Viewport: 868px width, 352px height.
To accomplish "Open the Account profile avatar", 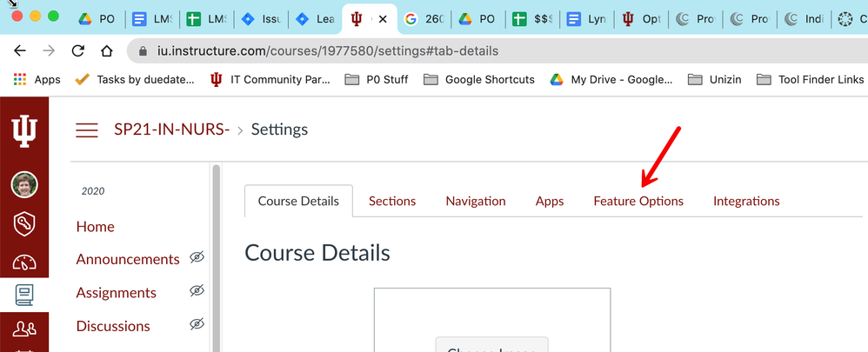I will pyautogui.click(x=24, y=185).
